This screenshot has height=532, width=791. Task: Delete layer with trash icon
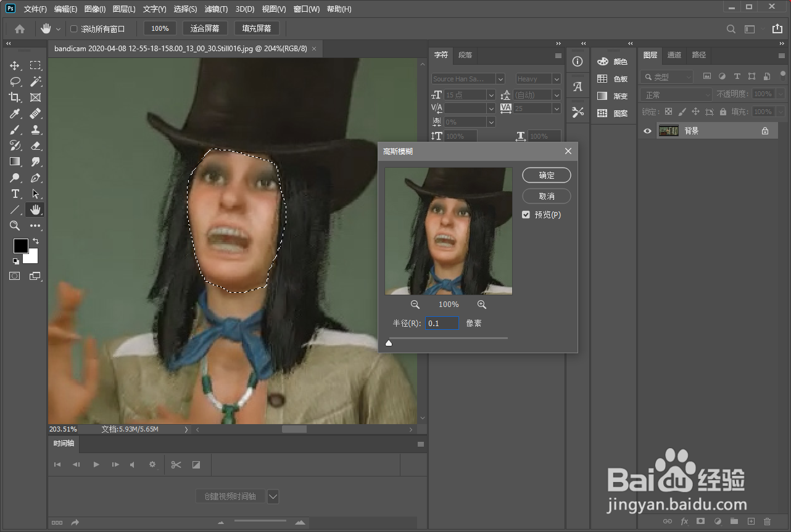768,522
